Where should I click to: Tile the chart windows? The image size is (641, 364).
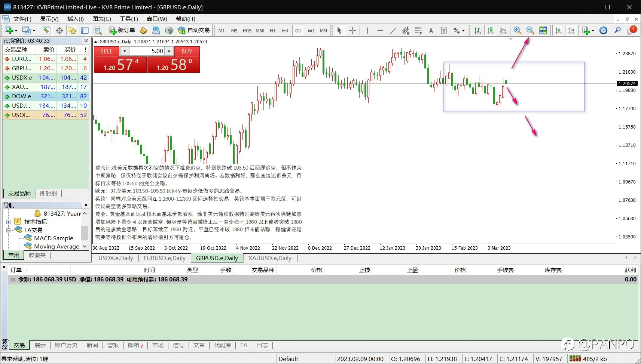pyautogui.click(x=543, y=31)
